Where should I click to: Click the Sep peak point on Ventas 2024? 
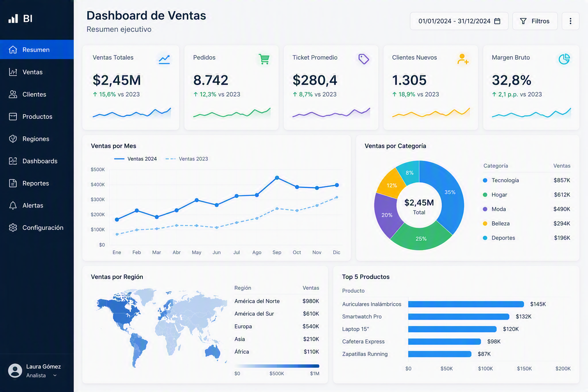(277, 178)
